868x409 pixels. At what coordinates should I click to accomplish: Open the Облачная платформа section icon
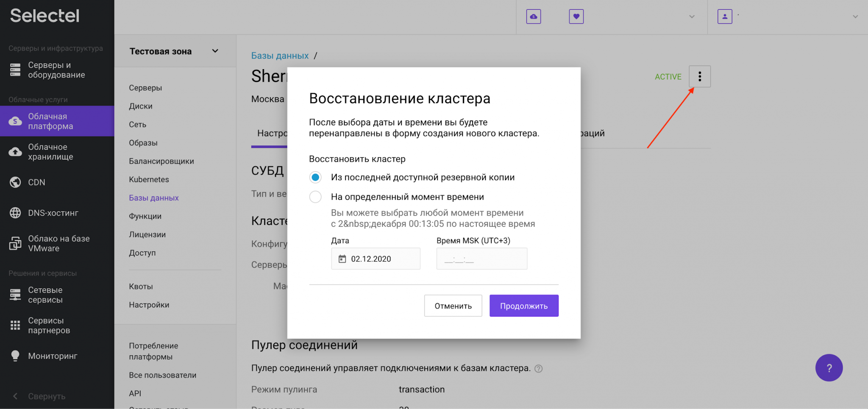(x=15, y=121)
